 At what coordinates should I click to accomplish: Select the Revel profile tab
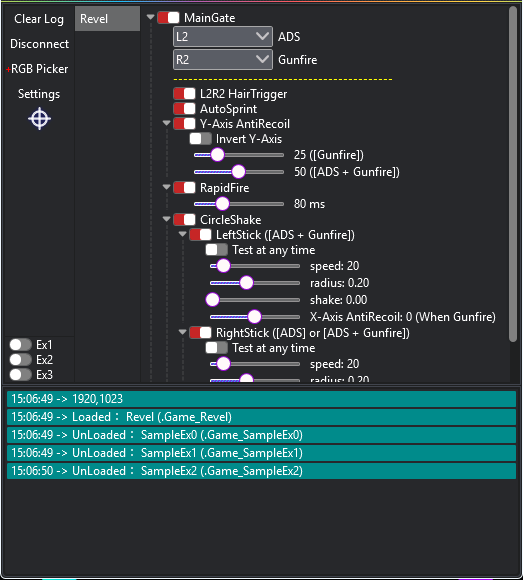pyautogui.click(x=107, y=18)
